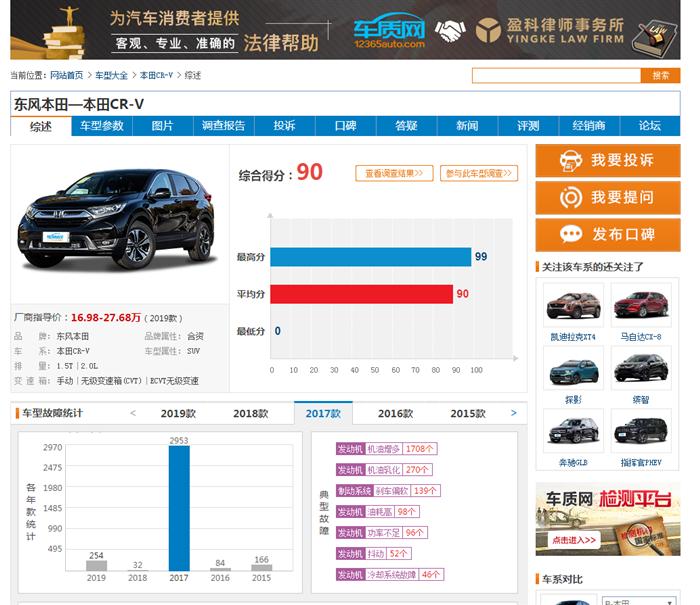Click the 我要投诉 car icon
Viewport: 700px width, 605px height.
(571, 161)
